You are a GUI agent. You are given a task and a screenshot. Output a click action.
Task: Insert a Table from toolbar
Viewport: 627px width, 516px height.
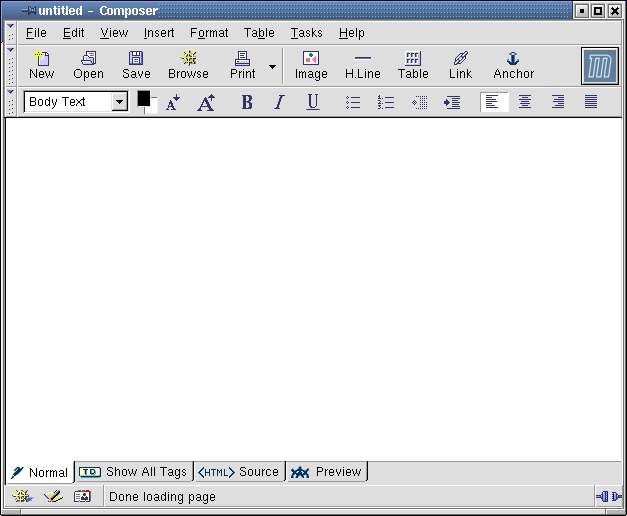[x=413, y=66]
